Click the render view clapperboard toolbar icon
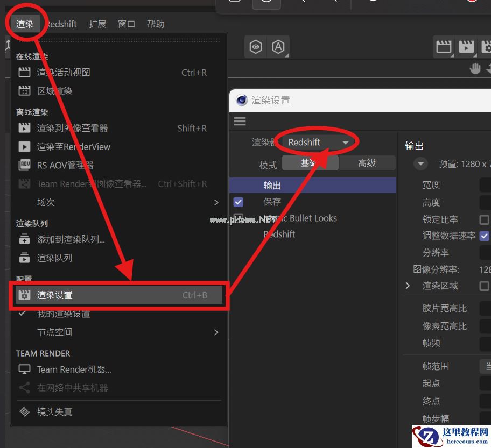 tap(444, 47)
